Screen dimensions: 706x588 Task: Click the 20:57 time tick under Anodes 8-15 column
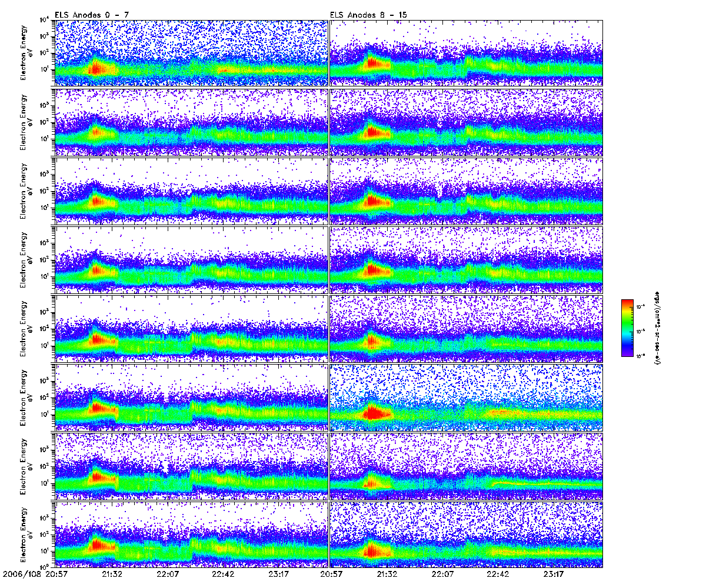(331, 573)
